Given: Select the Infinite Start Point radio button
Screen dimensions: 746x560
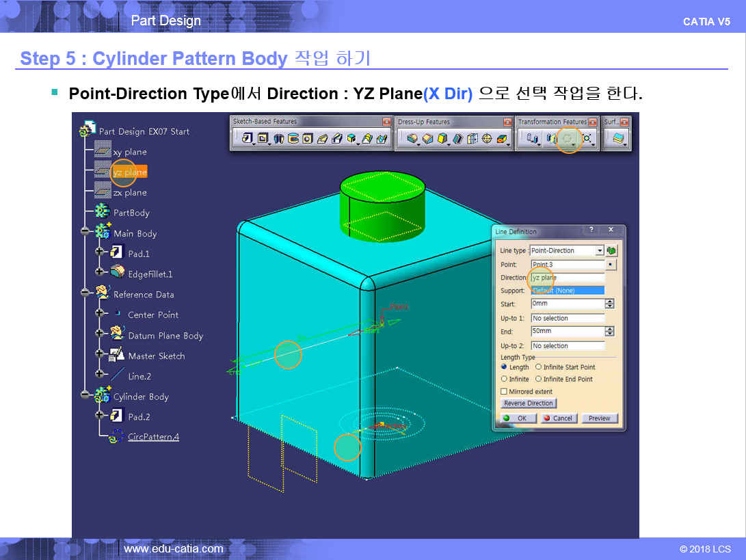Looking at the screenshot, I should (539, 367).
